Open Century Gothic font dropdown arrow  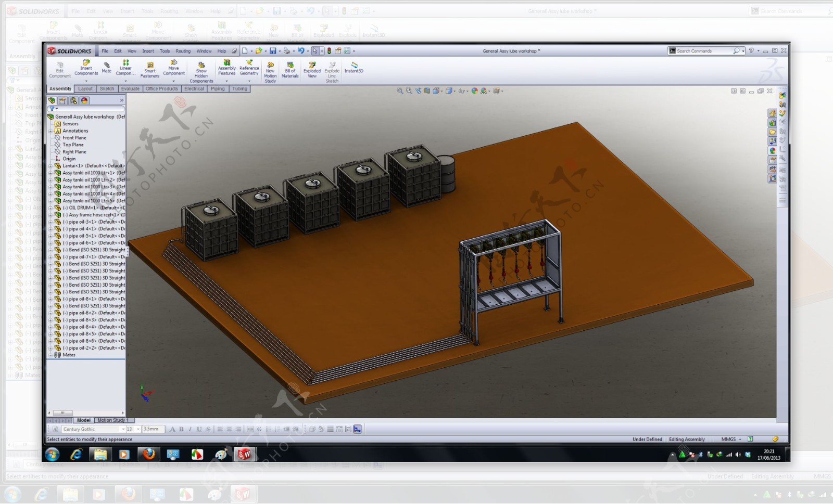pos(123,430)
